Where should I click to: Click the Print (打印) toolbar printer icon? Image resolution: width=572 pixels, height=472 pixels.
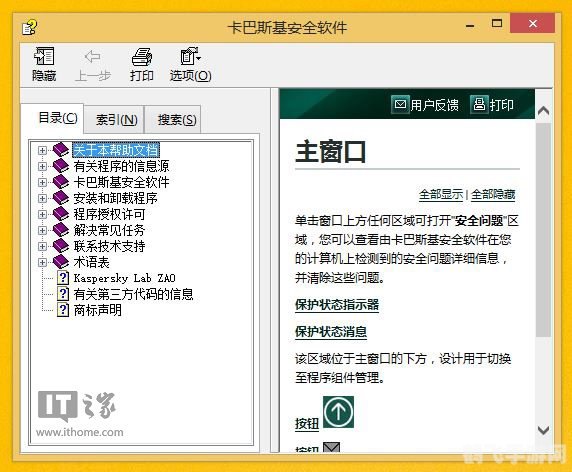(142, 57)
